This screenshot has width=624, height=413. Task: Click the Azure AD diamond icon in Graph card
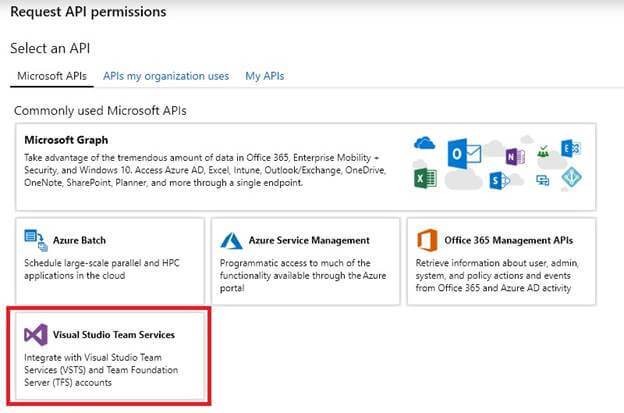[x=571, y=177]
